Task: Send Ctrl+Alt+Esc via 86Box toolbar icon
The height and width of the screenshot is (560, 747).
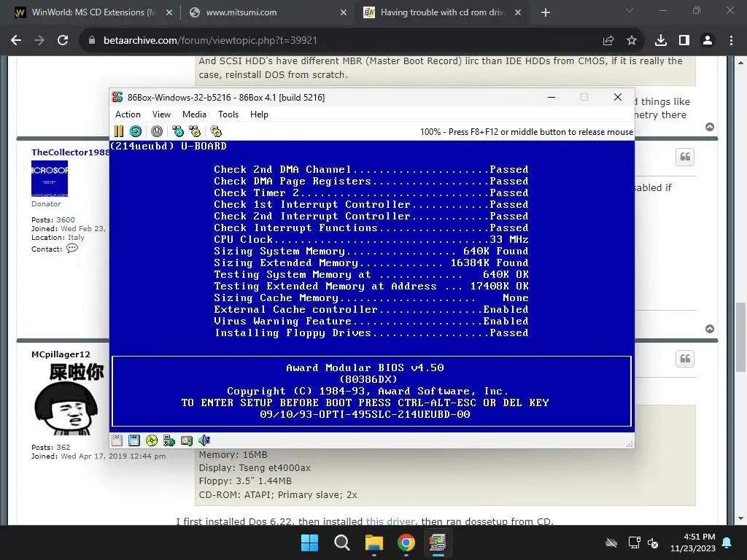Action: (x=195, y=131)
